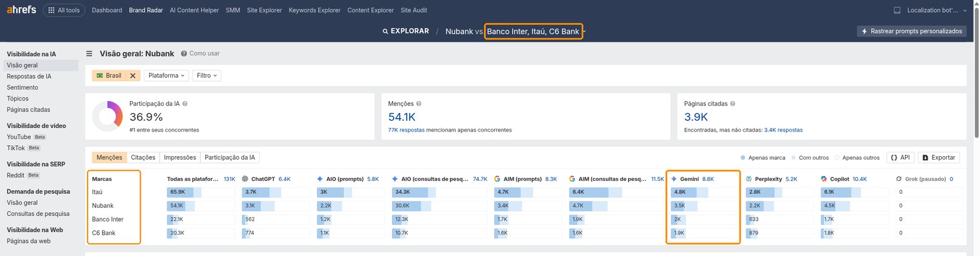Switch to the Participação da IA tab
Image resolution: width=980 pixels, height=256 pixels.
[230, 157]
